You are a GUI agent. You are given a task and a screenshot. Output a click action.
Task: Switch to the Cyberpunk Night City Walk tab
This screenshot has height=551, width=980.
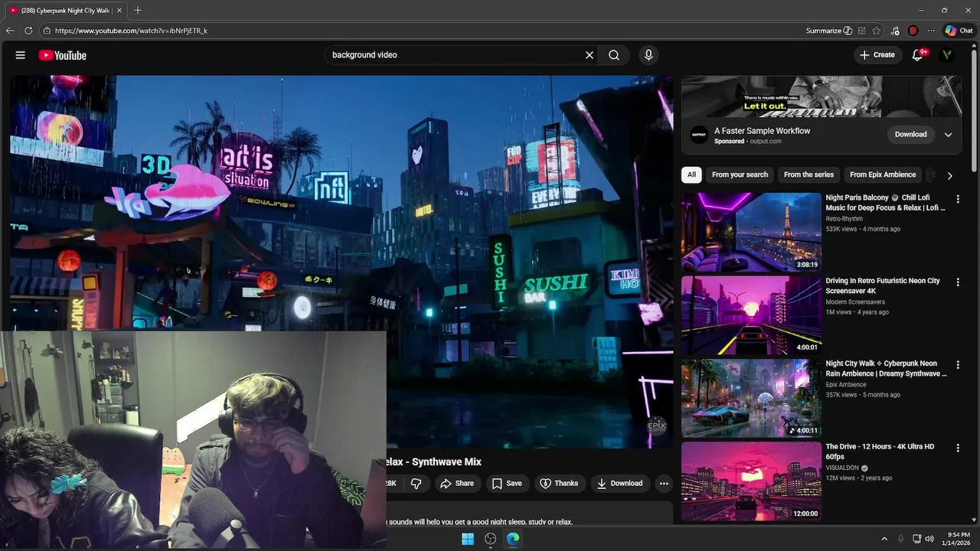point(65,11)
